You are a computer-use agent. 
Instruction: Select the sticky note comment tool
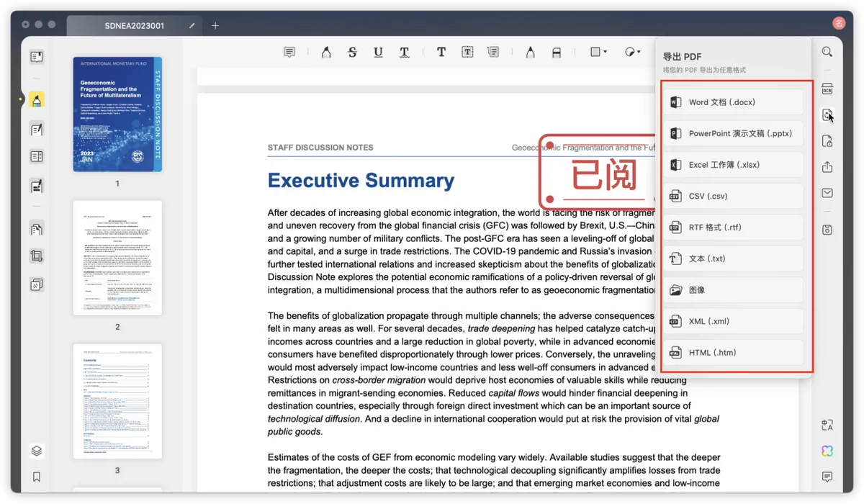click(289, 53)
